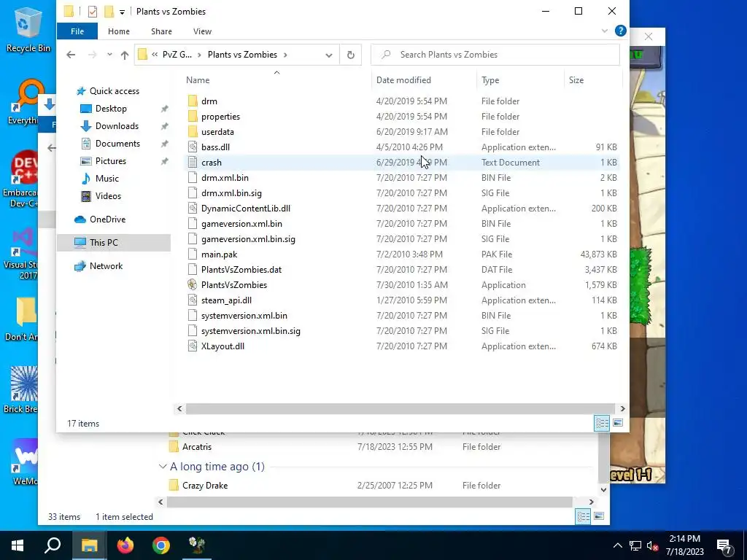The height and width of the screenshot is (560, 747).
Task: Customize Quick Access Toolbar dropdown
Action: (x=122, y=12)
